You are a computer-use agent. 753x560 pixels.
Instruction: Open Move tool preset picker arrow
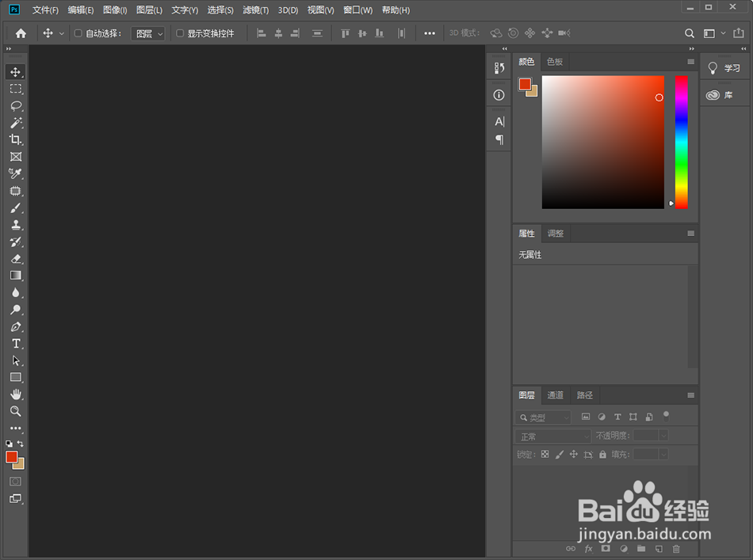tap(61, 33)
